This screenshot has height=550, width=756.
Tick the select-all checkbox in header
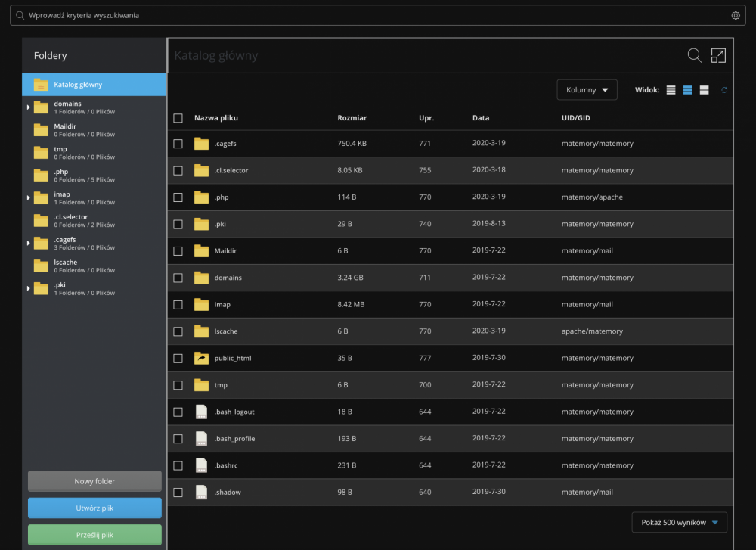[178, 118]
